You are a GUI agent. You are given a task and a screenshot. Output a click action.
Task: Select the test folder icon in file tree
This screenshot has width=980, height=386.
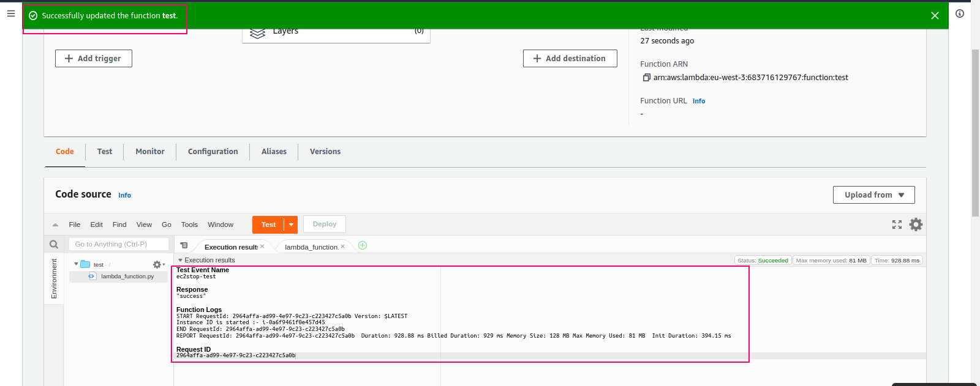86,264
